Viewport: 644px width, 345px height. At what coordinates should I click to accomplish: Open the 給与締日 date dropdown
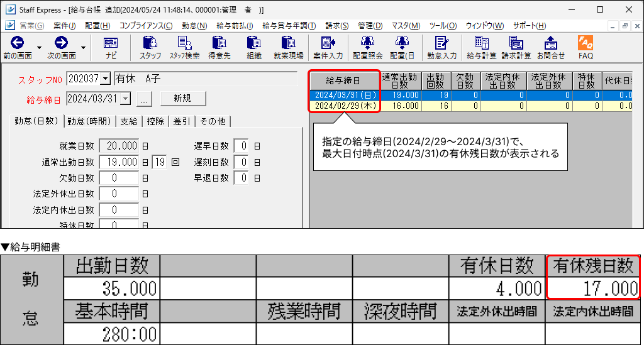coord(126,99)
